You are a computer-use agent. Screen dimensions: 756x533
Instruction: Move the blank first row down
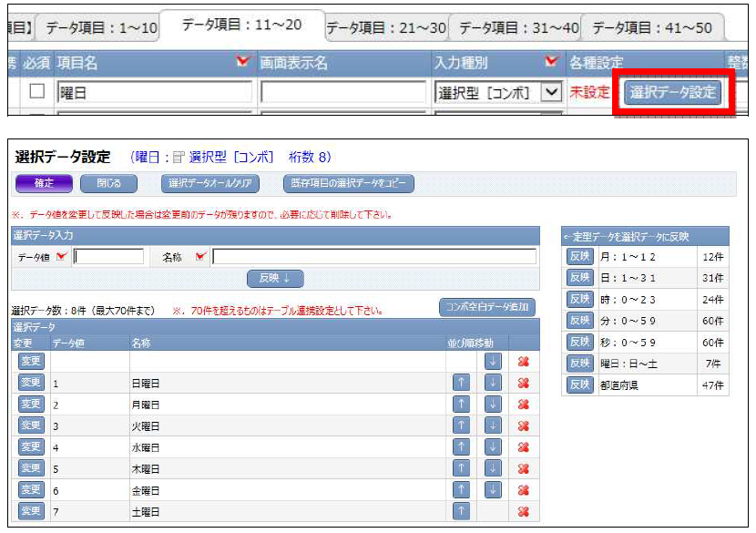point(493,363)
